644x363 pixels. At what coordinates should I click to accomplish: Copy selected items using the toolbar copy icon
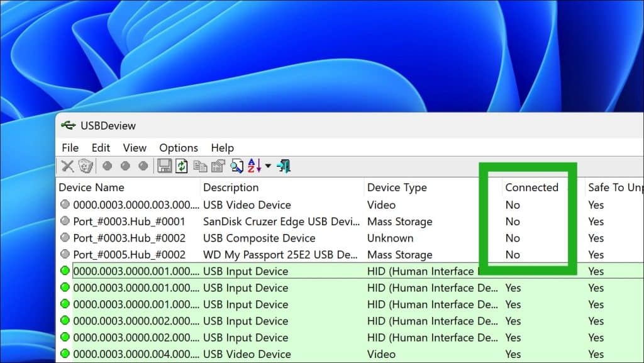[x=200, y=166]
